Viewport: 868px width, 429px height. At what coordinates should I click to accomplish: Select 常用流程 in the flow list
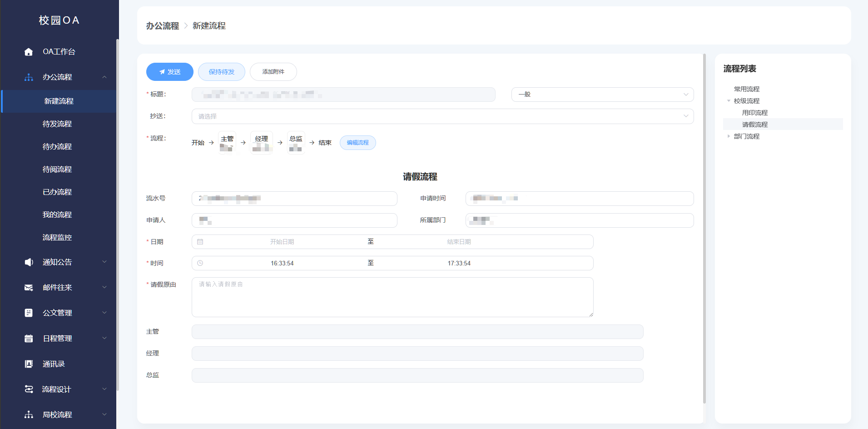(747, 89)
